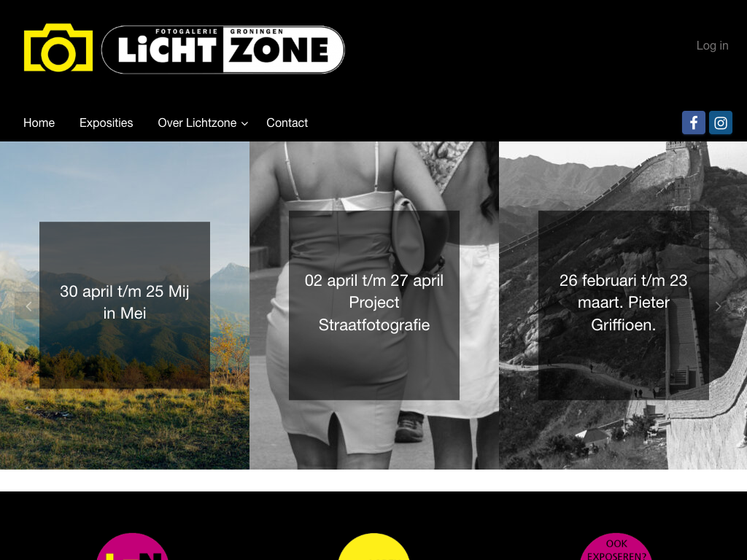Click the yellow circle badge at bottom center
The height and width of the screenshot is (560, 747).
coord(374,547)
